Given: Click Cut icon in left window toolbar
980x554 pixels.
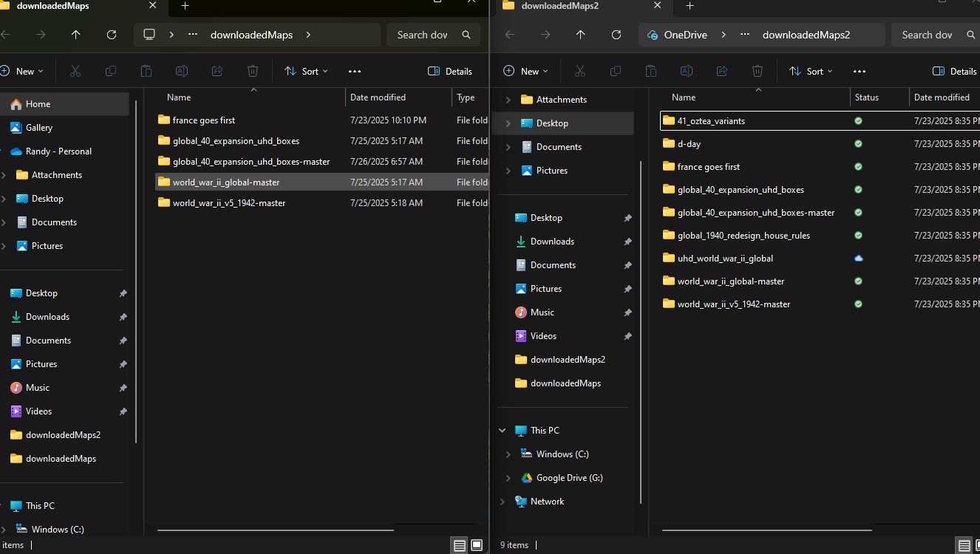Looking at the screenshot, I should (x=75, y=72).
